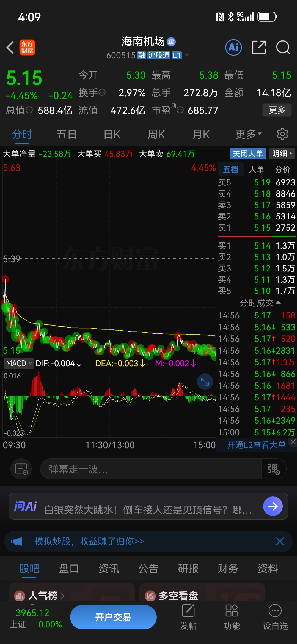Close the 开通L2 prompt
The height and width of the screenshot is (644, 297).
point(293,442)
